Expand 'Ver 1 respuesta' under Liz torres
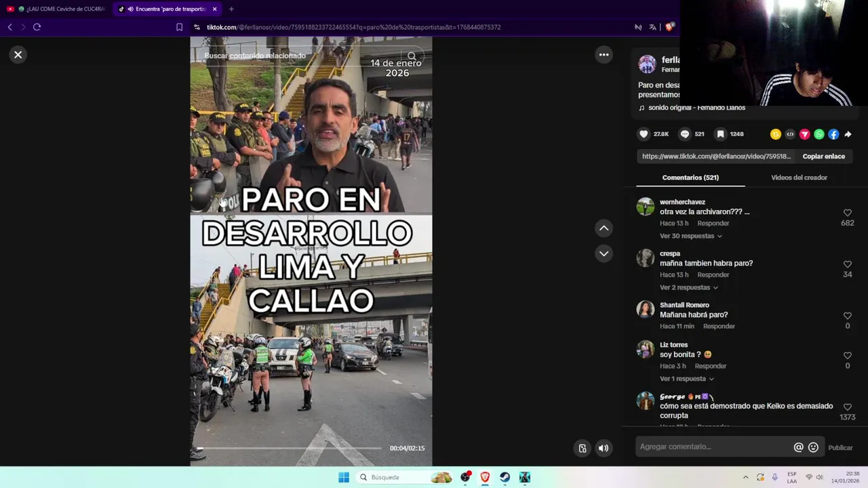The width and height of the screenshot is (868, 488). coord(687,379)
